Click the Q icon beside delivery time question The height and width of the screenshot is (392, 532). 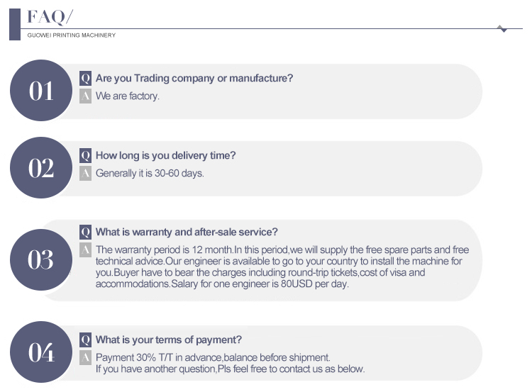pyautogui.click(x=85, y=155)
